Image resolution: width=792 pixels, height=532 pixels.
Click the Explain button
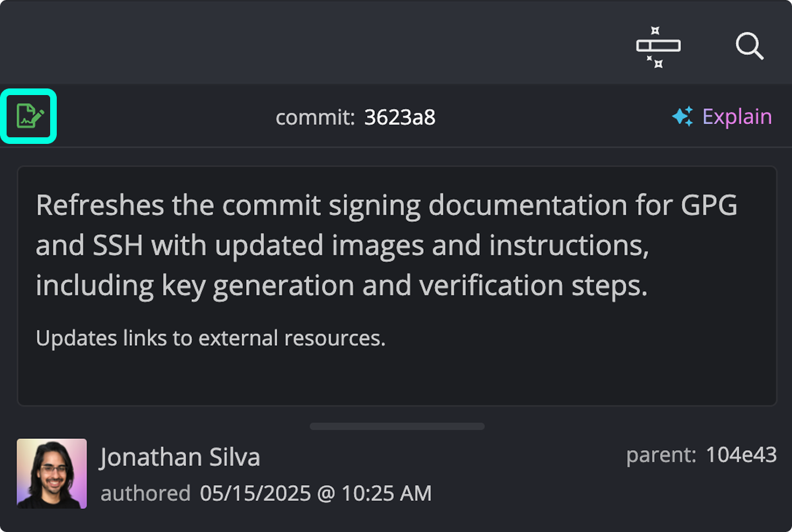(x=737, y=116)
